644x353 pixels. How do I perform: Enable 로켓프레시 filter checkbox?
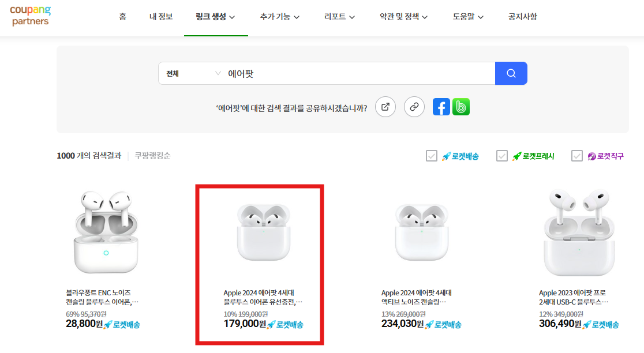point(502,156)
